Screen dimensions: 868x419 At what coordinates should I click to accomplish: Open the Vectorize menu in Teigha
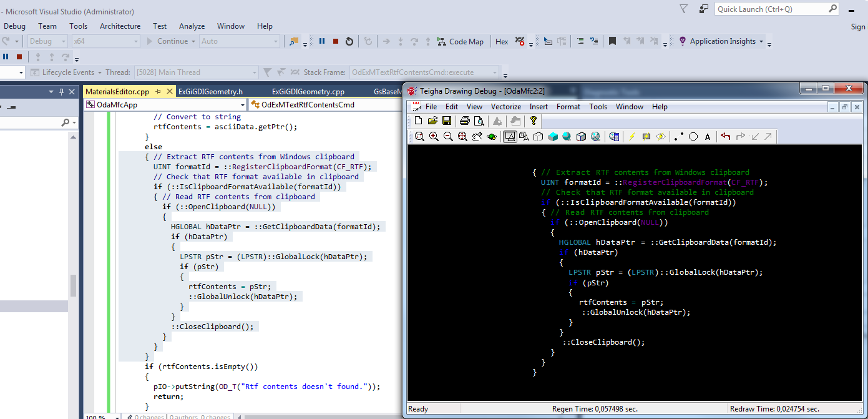pyautogui.click(x=506, y=107)
